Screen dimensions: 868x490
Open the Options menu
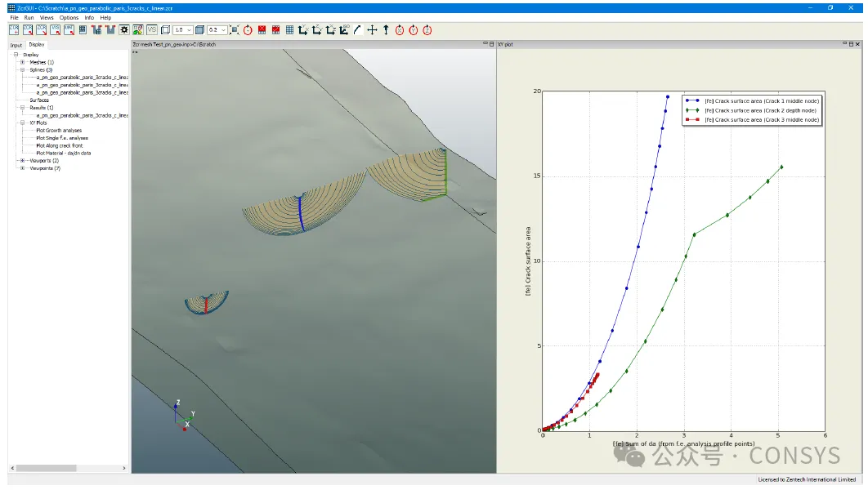[x=69, y=18]
